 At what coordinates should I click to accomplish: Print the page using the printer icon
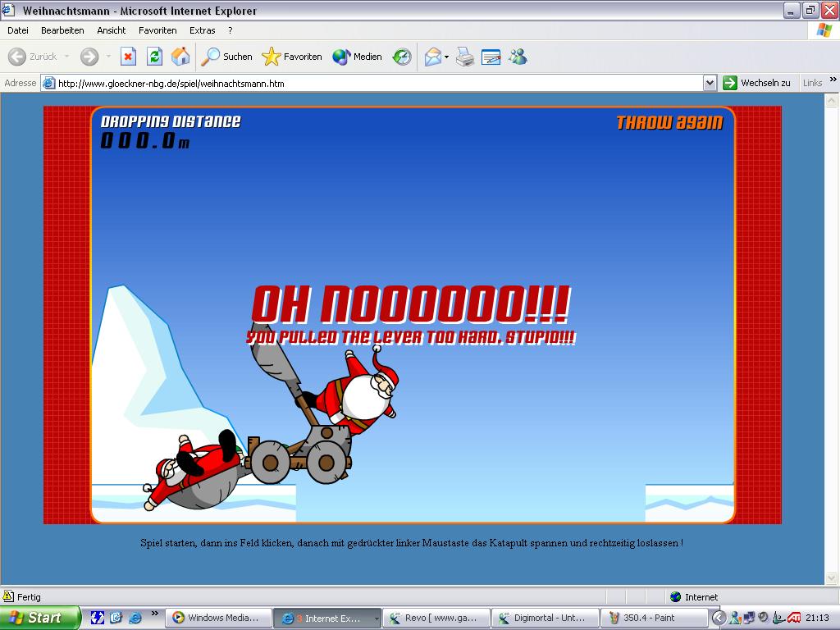click(x=465, y=57)
